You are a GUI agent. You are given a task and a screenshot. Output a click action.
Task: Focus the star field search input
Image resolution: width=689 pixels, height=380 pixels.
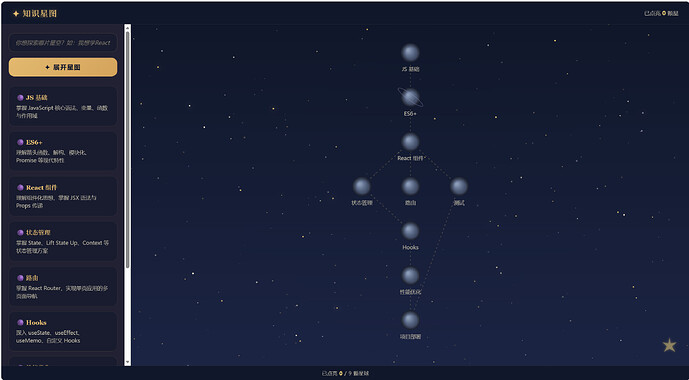63,43
